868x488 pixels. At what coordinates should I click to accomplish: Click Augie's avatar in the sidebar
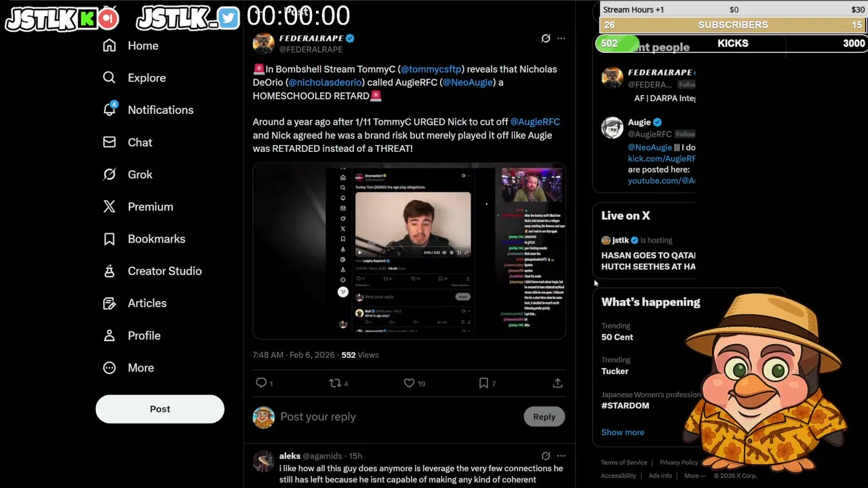tap(612, 127)
